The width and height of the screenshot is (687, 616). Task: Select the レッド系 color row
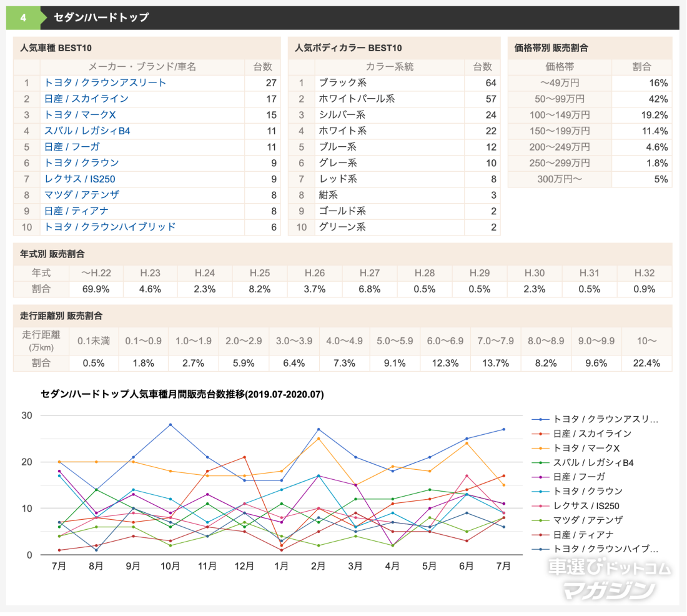(394, 179)
